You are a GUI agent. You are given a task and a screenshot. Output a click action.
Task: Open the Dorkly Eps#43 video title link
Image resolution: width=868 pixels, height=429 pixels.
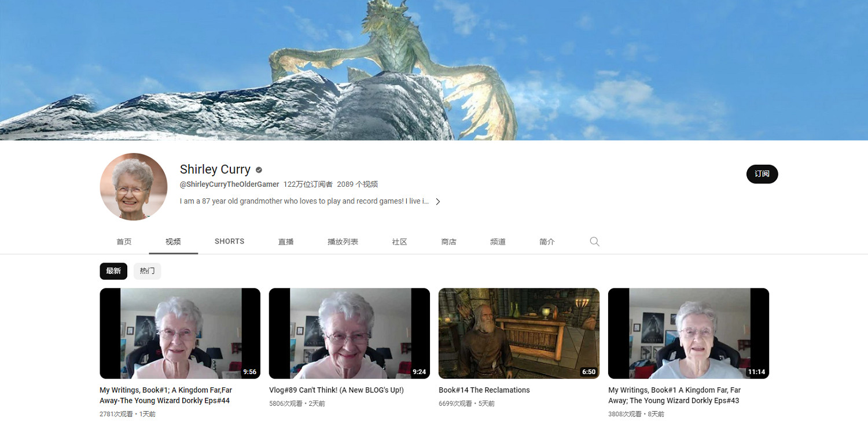(x=674, y=395)
